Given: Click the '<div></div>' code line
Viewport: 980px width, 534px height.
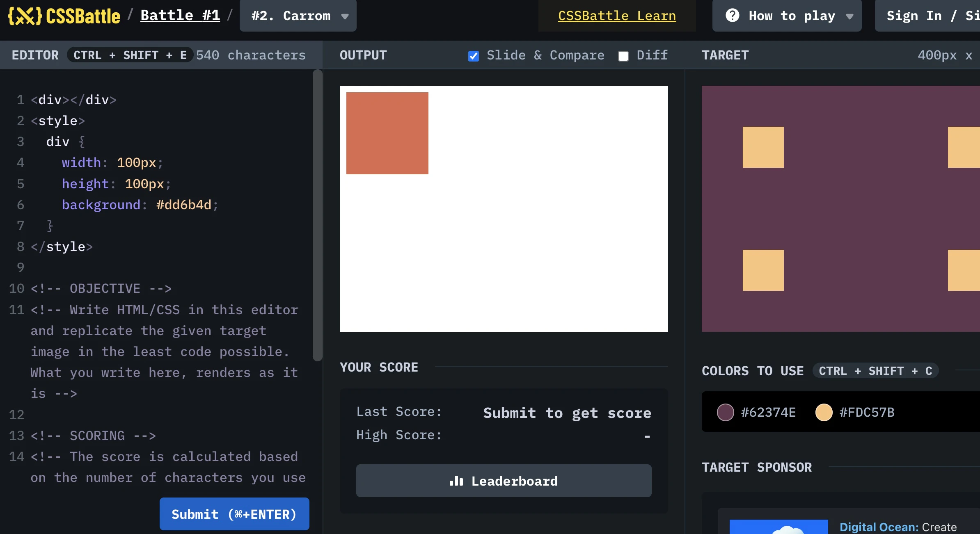Looking at the screenshot, I should 73,100.
